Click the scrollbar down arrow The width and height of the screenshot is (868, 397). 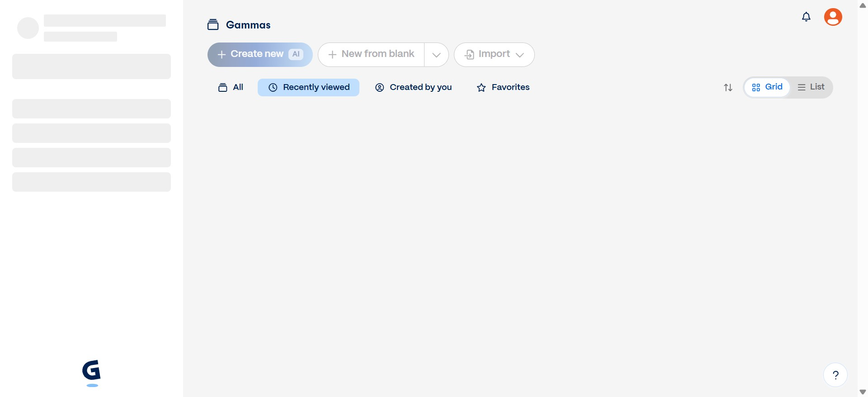(863, 392)
